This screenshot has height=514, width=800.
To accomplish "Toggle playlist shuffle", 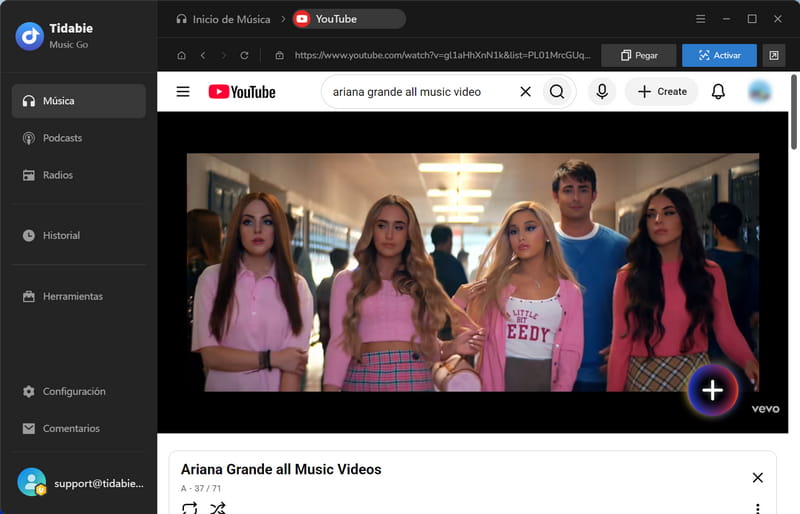I will [x=217, y=508].
